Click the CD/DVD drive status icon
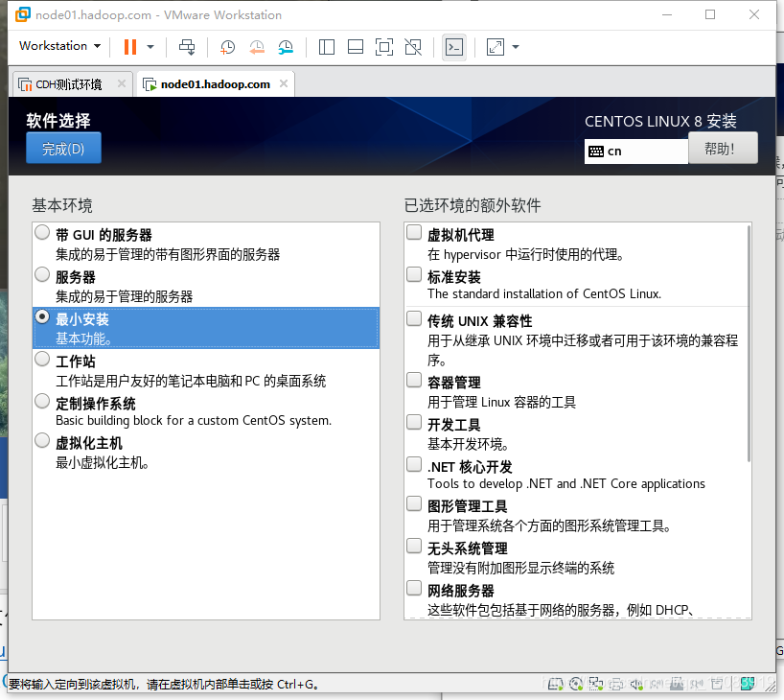The height and width of the screenshot is (700, 784). [x=576, y=683]
